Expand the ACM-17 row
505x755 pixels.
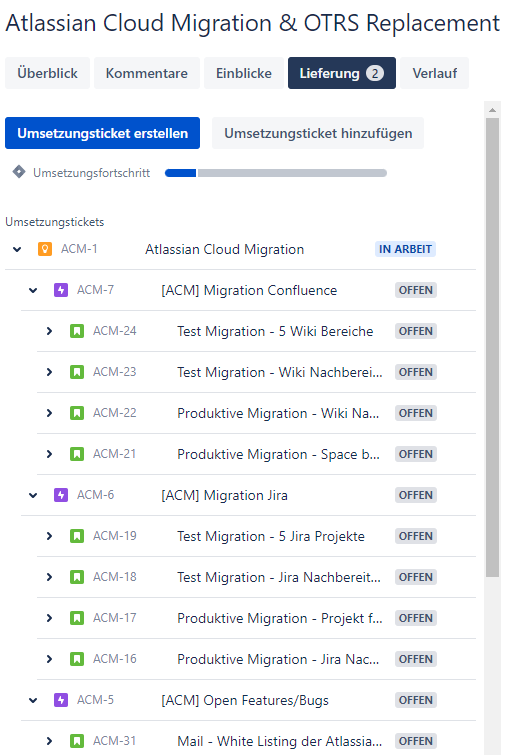(x=49, y=618)
